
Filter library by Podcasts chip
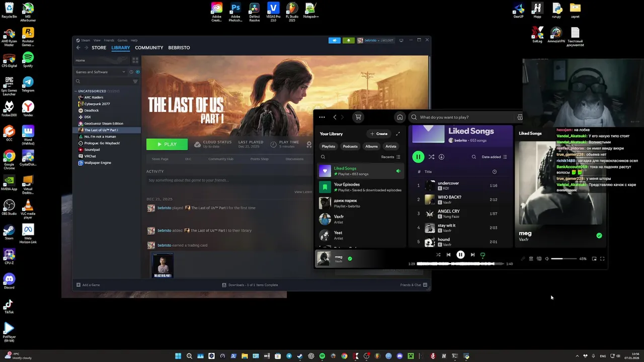pyautogui.click(x=350, y=146)
